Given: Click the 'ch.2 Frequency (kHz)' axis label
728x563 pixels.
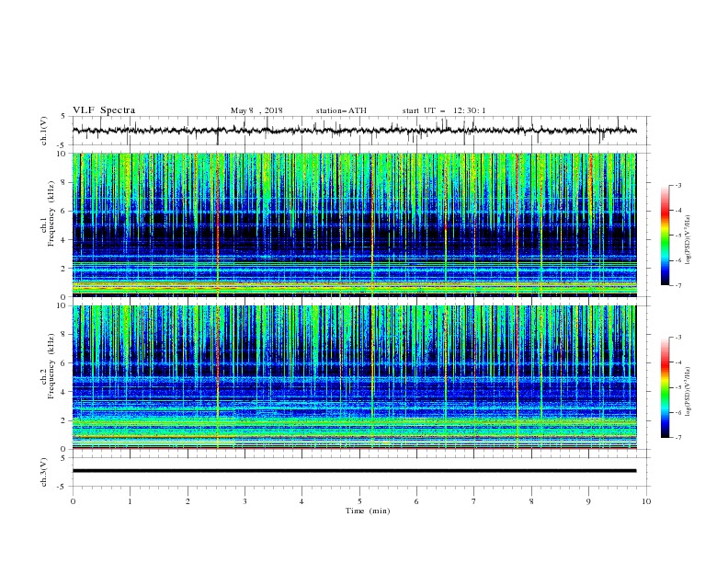Looking at the screenshot, I should coord(47,365).
